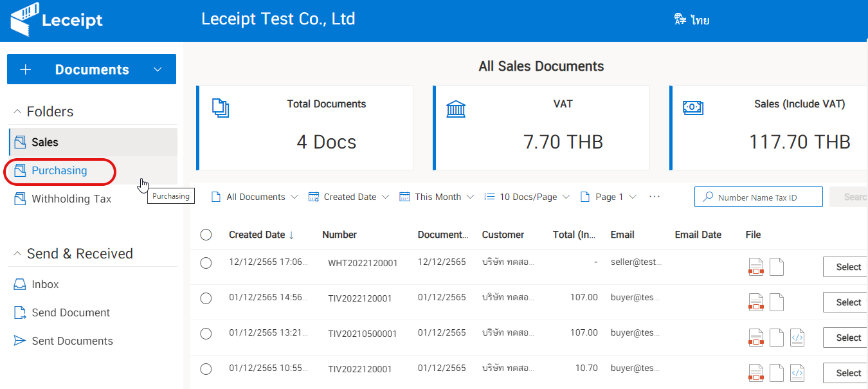
Task: Click the Total Documents pages icon
Action: [x=221, y=108]
